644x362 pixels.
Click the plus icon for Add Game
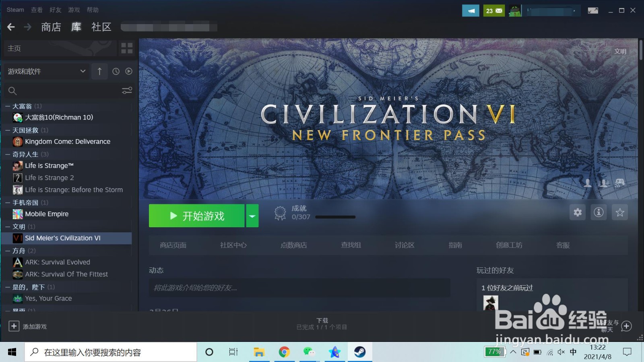click(x=14, y=326)
